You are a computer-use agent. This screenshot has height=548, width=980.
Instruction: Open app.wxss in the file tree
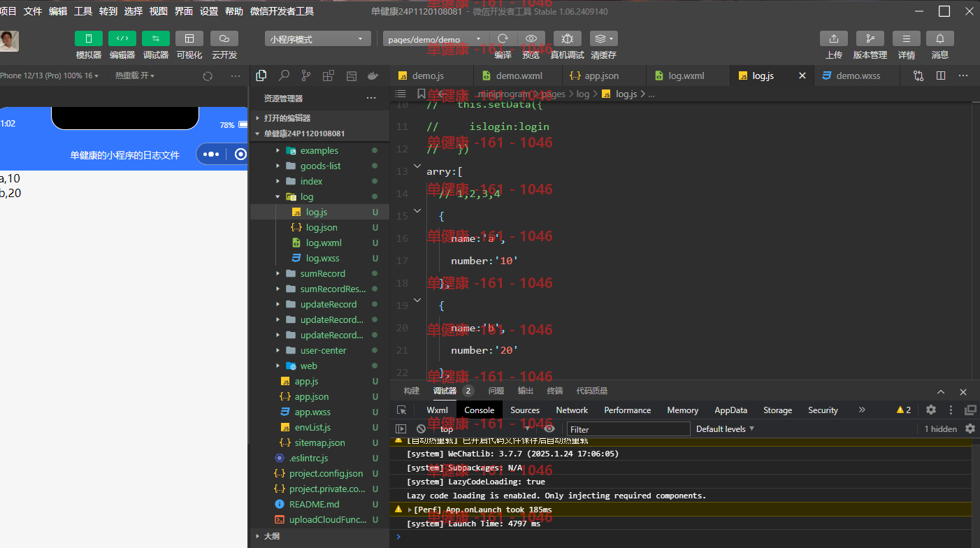pyautogui.click(x=312, y=412)
